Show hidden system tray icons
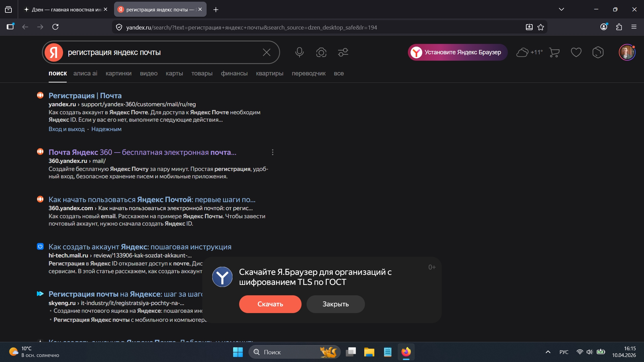Image resolution: width=644 pixels, height=362 pixels. point(548,352)
